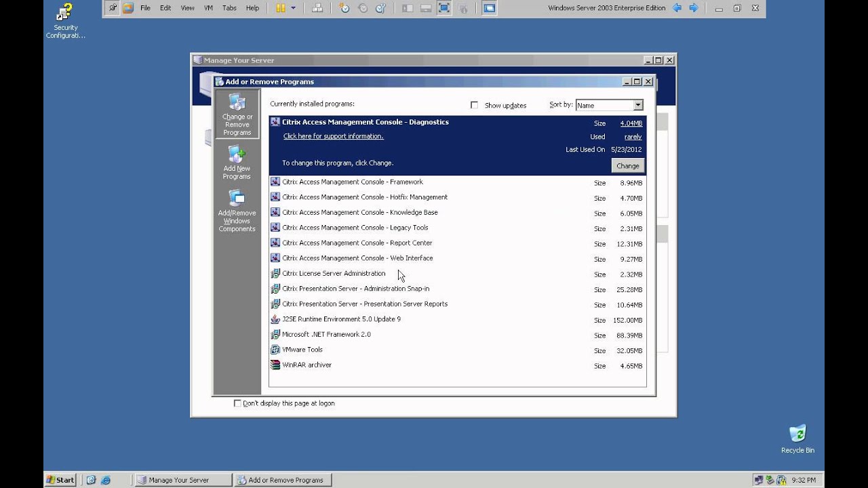Image resolution: width=868 pixels, height=488 pixels.
Task: Click Add or Remove Programs taskbar button
Action: (283, 480)
